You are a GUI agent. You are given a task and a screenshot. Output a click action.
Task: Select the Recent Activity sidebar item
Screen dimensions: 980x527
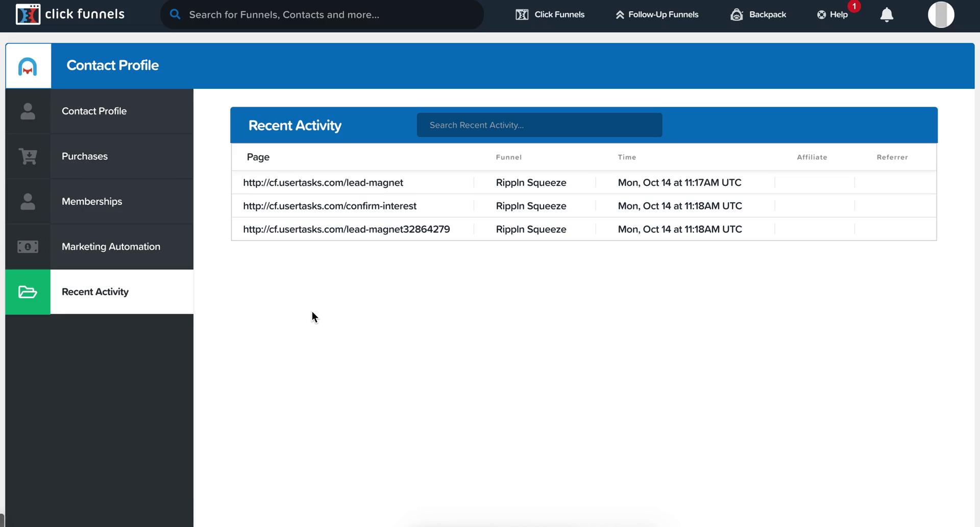coord(100,292)
